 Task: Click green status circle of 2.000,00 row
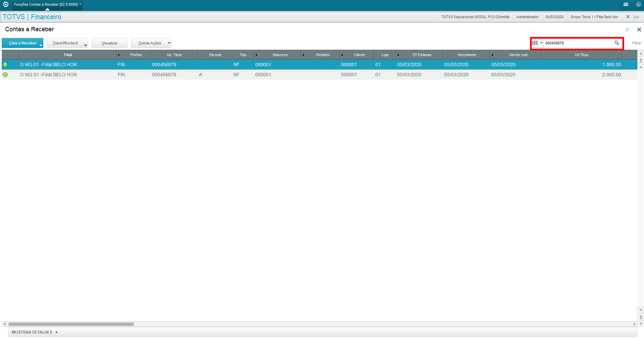(x=5, y=75)
